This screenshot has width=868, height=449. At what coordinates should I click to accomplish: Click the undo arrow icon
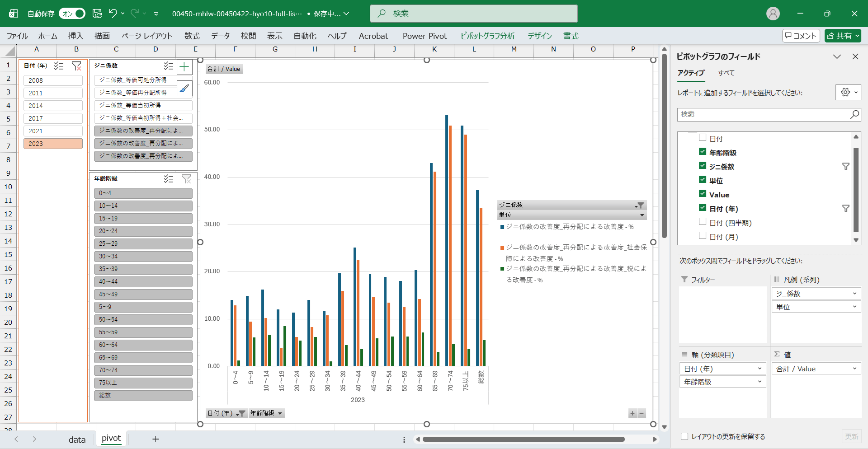pyautogui.click(x=113, y=14)
